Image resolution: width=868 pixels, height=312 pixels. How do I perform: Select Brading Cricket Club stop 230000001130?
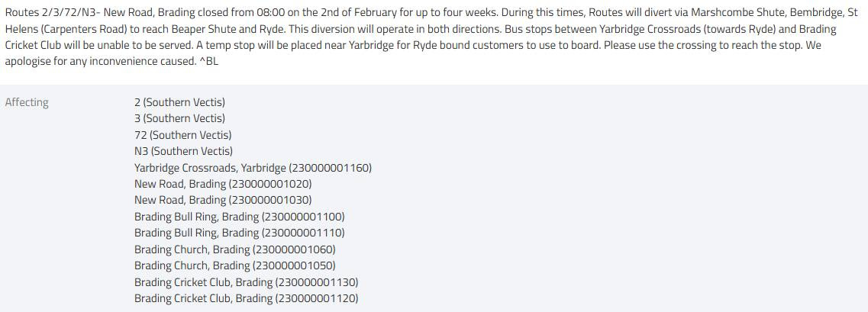pyautogui.click(x=246, y=282)
